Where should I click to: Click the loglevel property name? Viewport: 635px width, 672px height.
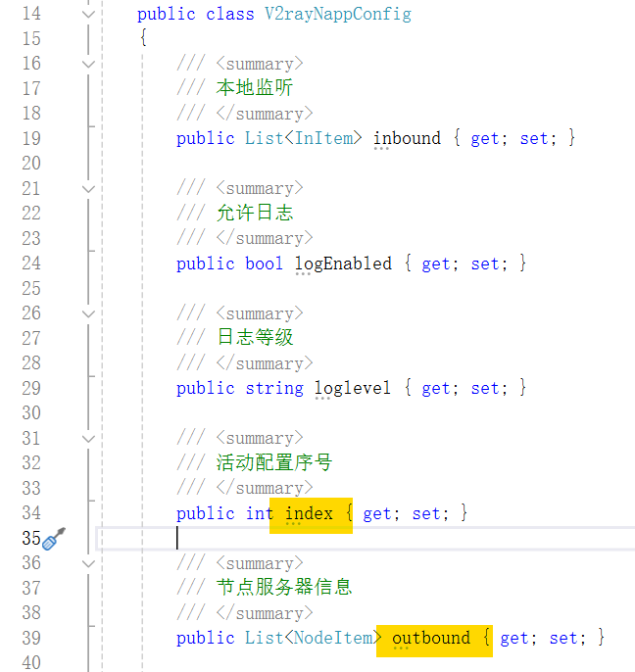[353, 388]
